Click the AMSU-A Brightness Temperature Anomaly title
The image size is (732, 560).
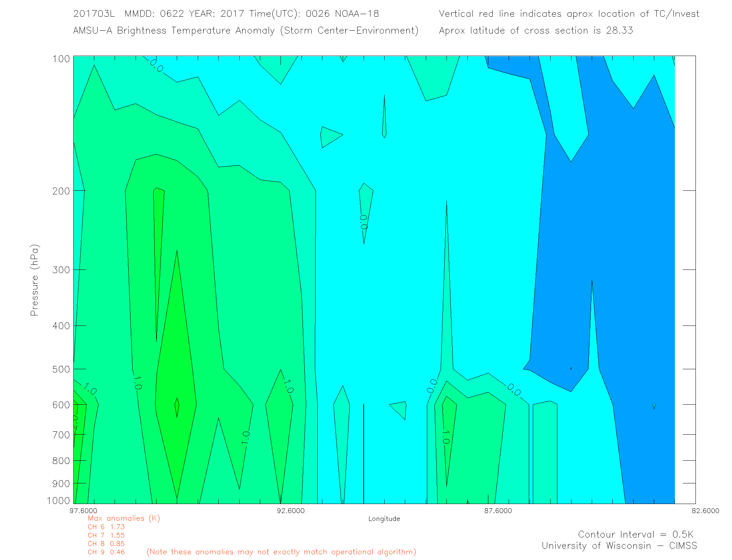pyautogui.click(x=246, y=30)
